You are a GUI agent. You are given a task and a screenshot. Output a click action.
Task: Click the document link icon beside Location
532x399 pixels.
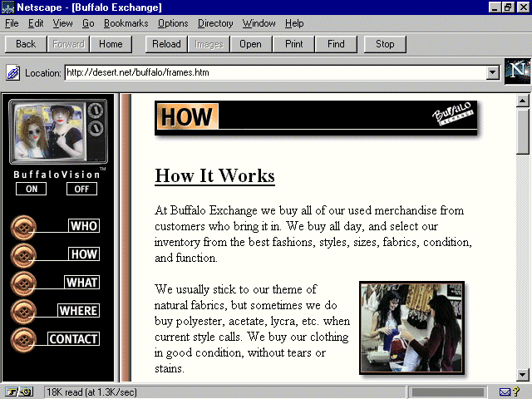13,72
